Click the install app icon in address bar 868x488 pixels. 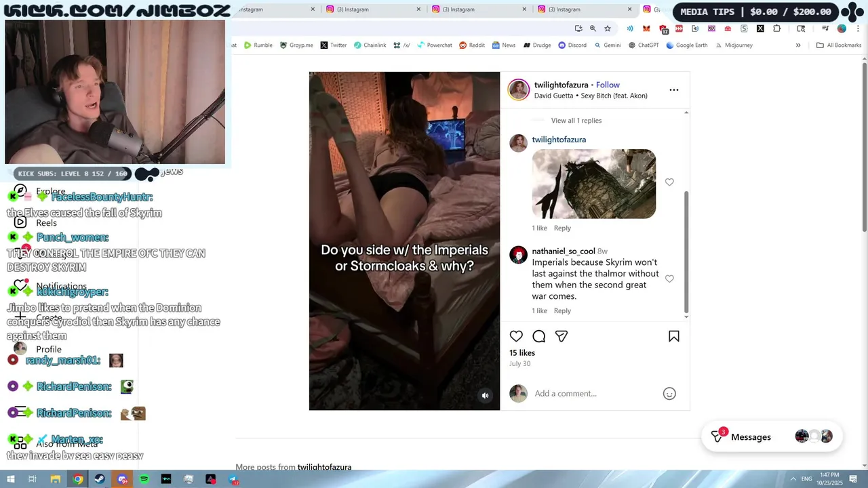pos(578,28)
